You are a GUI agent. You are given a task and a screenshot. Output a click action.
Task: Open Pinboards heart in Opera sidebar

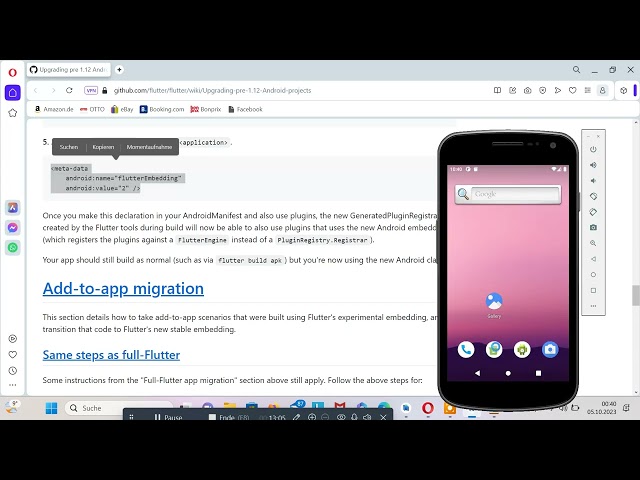(12, 354)
